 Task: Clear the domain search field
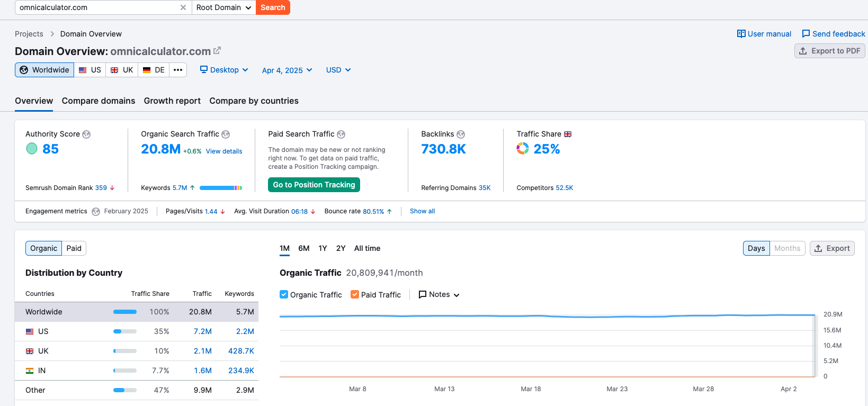coord(183,7)
